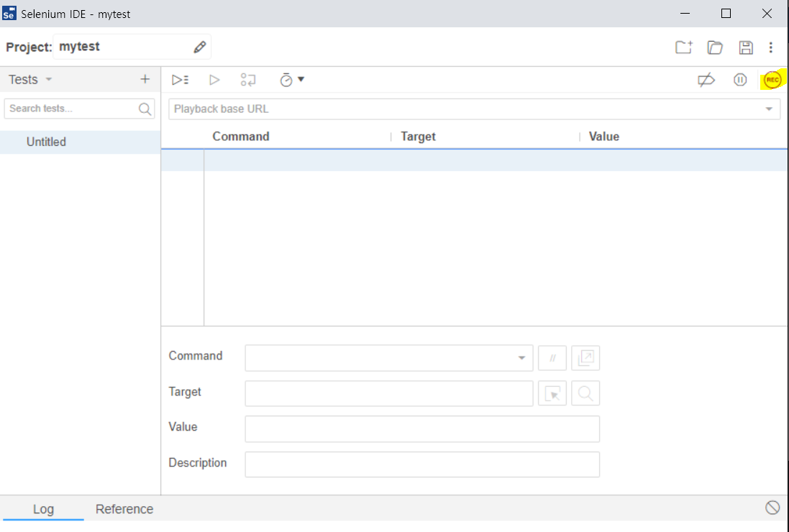Create a new project icon
The height and width of the screenshot is (532, 789).
(683, 47)
